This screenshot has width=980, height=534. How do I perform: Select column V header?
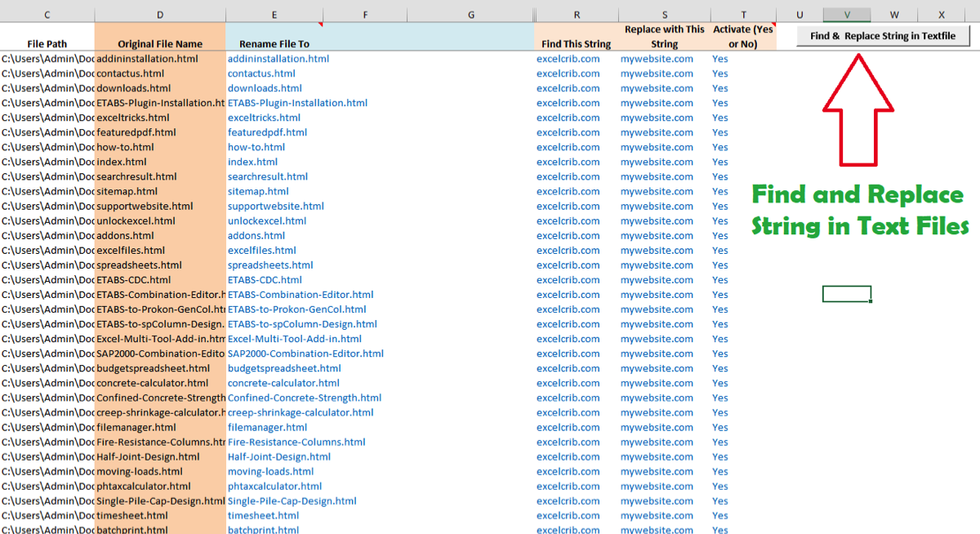(x=847, y=15)
